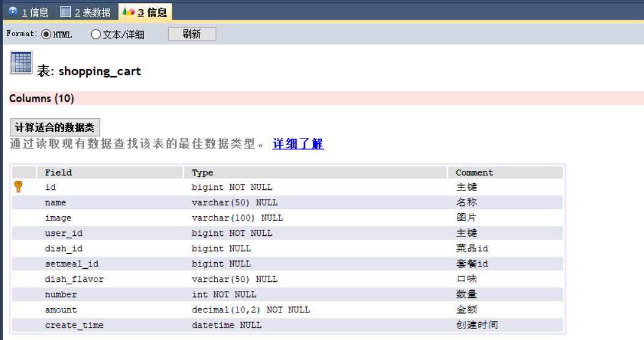Click the Type column header
The width and height of the screenshot is (644, 340).
pyautogui.click(x=315, y=173)
